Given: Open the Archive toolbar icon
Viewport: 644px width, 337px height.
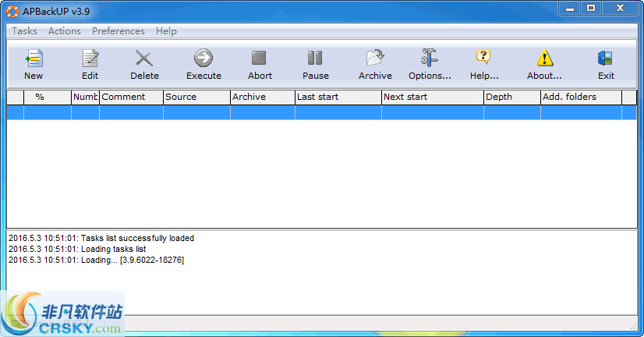Looking at the screenshot, I should point(375,64).
